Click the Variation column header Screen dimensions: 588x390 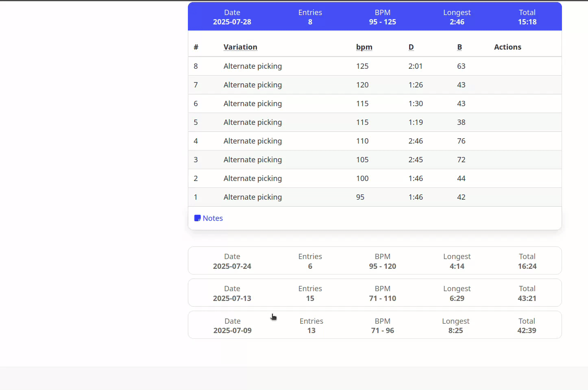click(240, 47)
